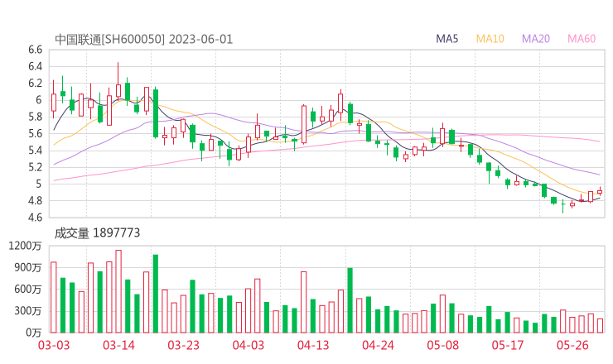Click the 300万 volume axis label
Viewport: 613px width, 364px height.
click(28, 311)
